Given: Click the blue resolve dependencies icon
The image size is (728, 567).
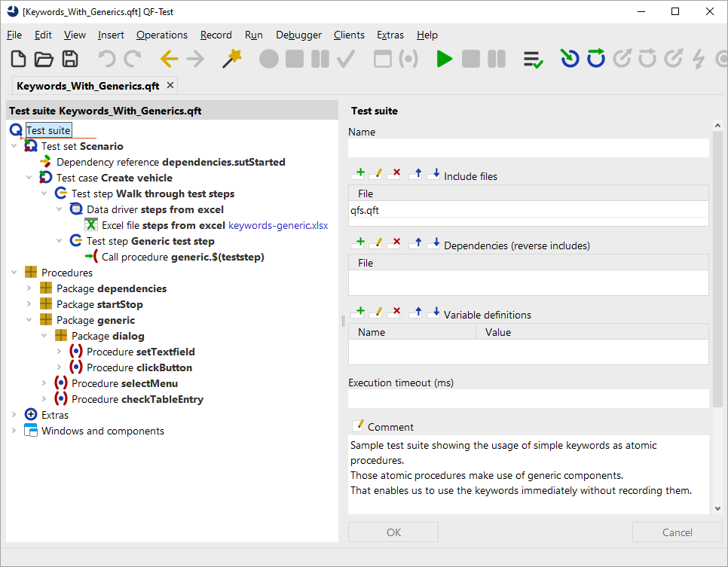Looking at the screenshot, I should point(596,59).
